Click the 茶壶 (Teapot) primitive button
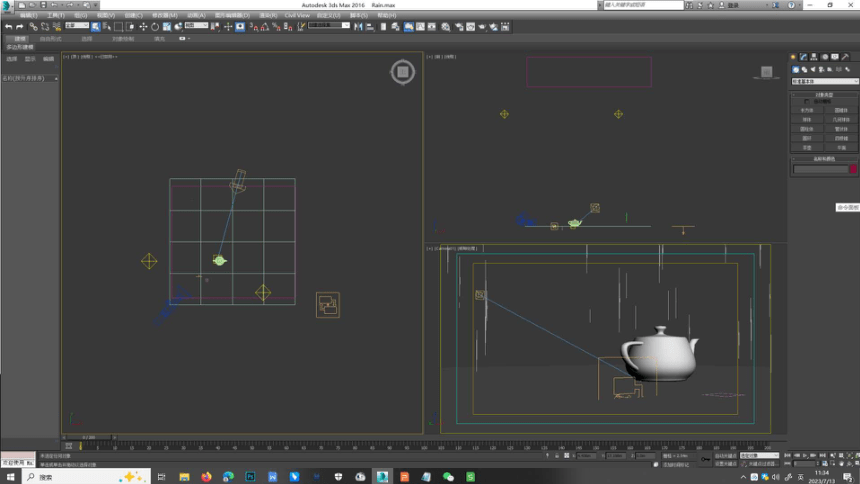 pos(807,148)
